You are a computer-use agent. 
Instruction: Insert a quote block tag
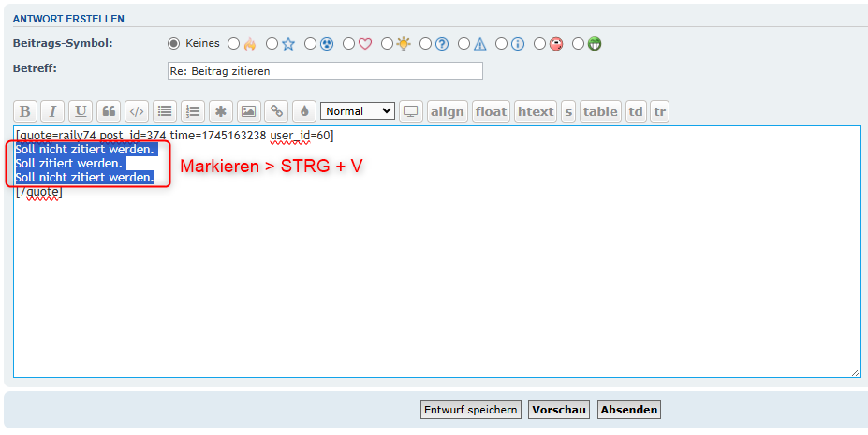109,111
